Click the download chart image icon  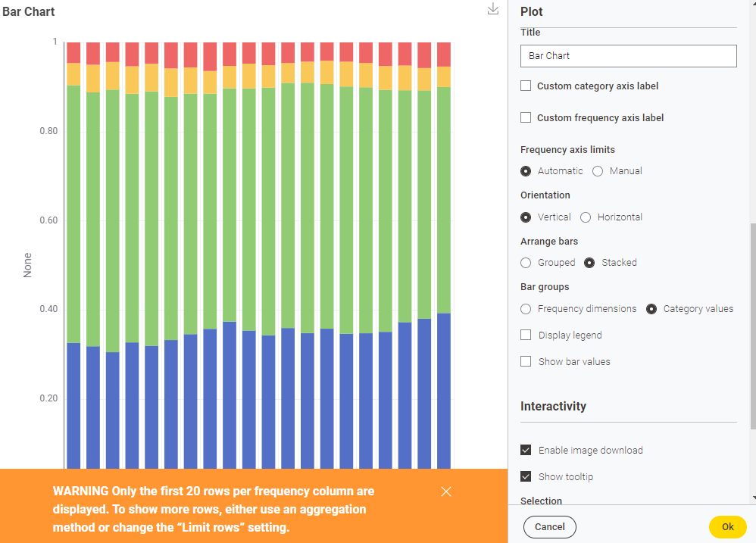pyautogui.click(x=493, y=9)
